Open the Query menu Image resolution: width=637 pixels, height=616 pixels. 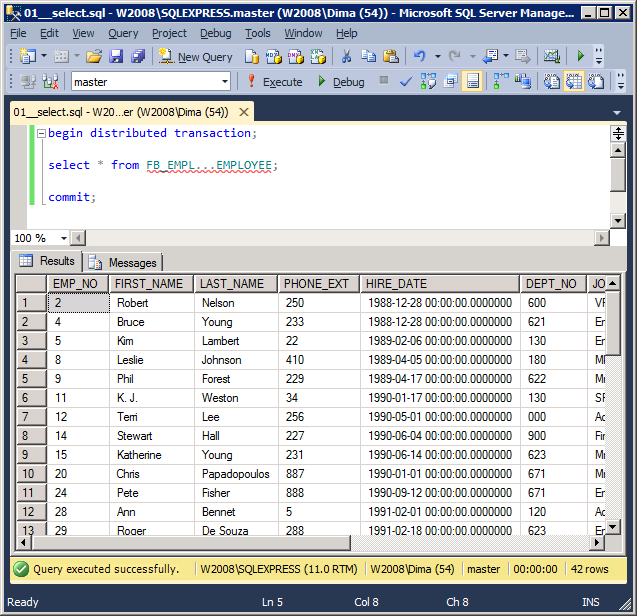pyautogui.click(x=123, y=33)
